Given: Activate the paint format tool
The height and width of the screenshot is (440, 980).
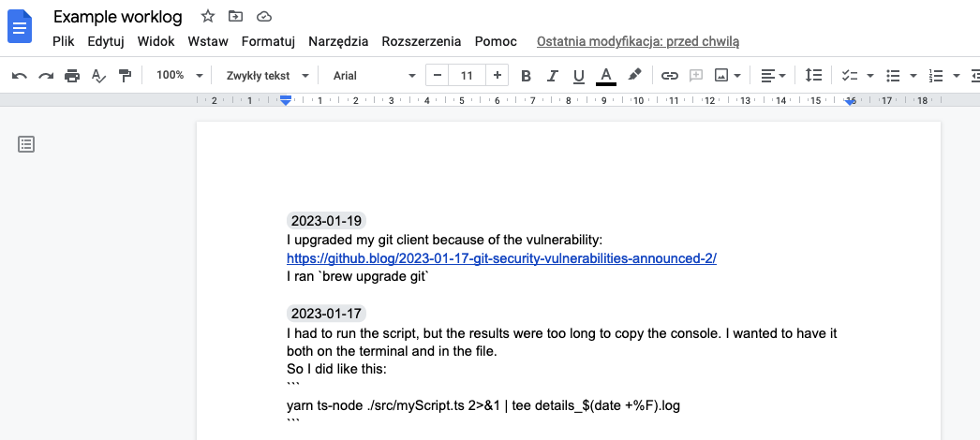Looking at the screenshot, I should coord(126,76).
